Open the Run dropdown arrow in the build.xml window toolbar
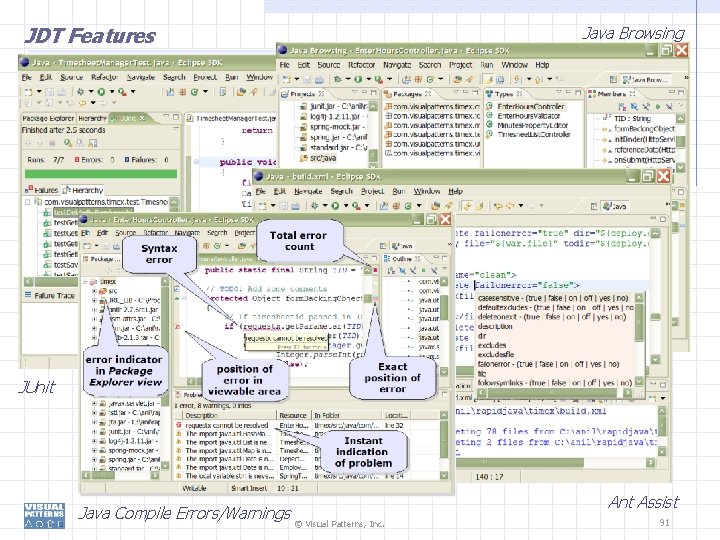 [x=346, y=206]
